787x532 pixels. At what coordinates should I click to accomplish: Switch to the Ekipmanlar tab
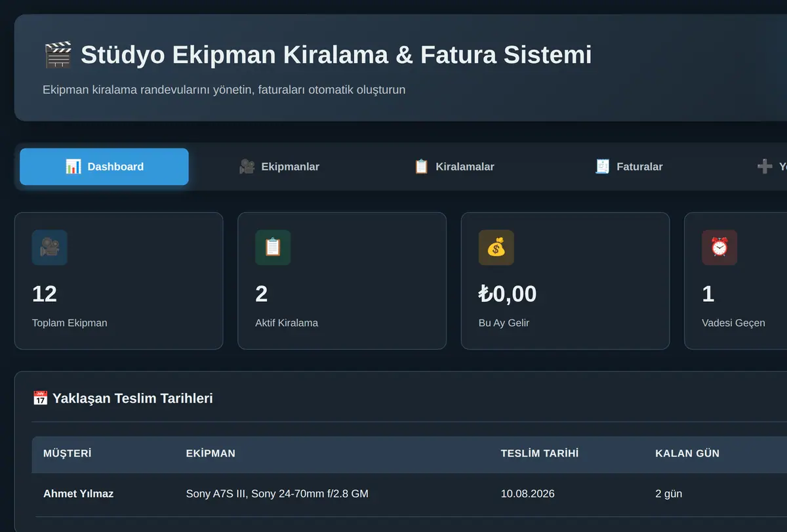click(x=279, y=167)
